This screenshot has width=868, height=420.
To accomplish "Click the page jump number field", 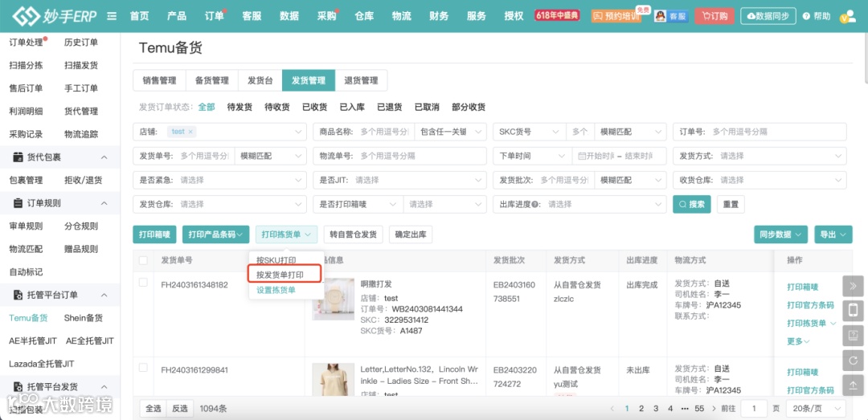I will pyautogui.click(x=753, y=409).
